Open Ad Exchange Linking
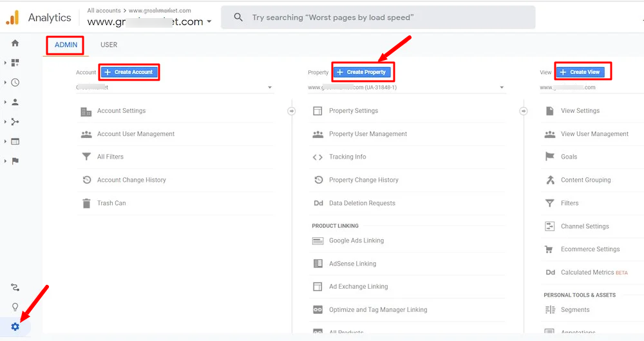Viewport: 644px width, 341px height. point(358,287)
